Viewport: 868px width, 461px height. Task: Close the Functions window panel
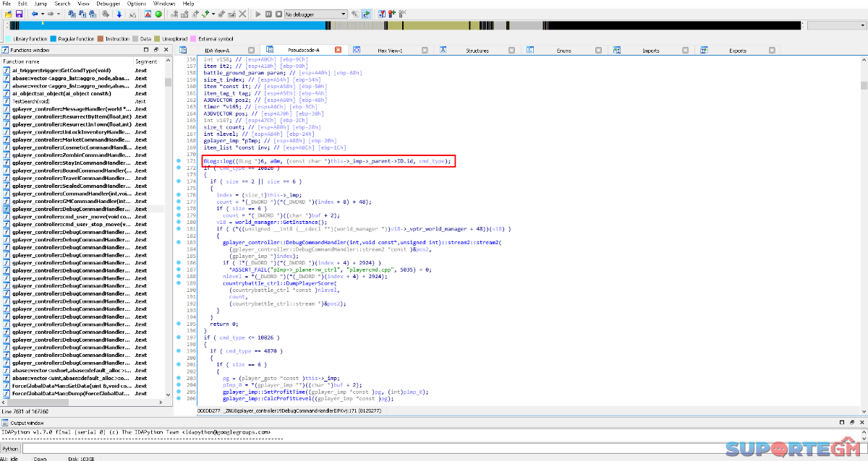166,50
